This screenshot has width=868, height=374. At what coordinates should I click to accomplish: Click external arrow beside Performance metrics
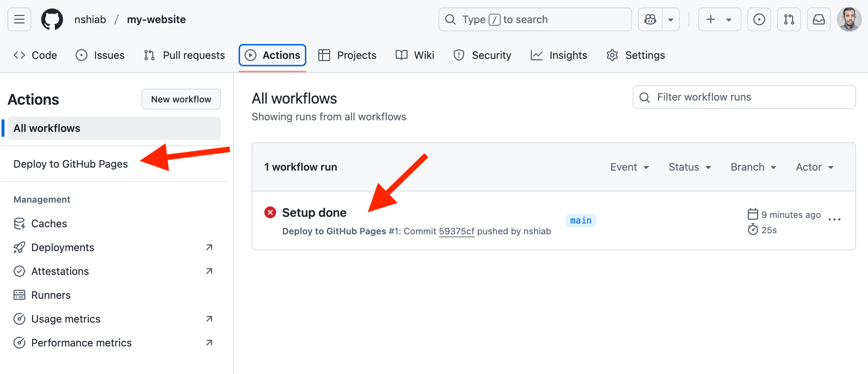pyautogui.click(x=209, y=343)
